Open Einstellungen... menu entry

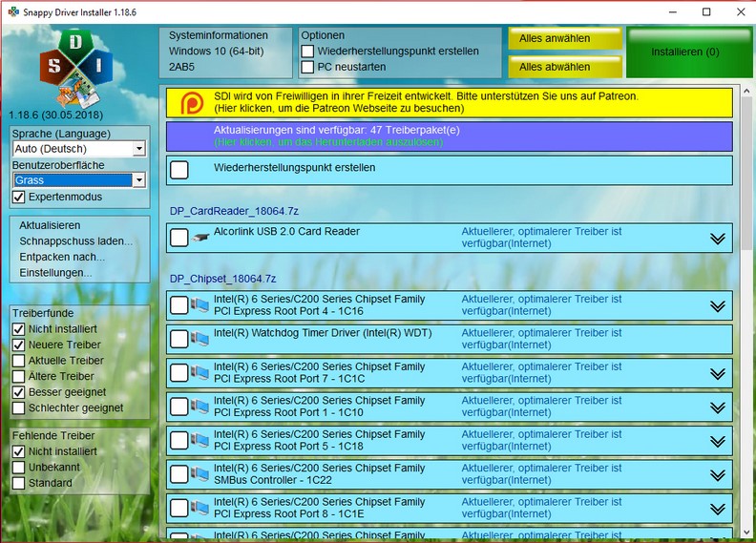click(55, 273)
